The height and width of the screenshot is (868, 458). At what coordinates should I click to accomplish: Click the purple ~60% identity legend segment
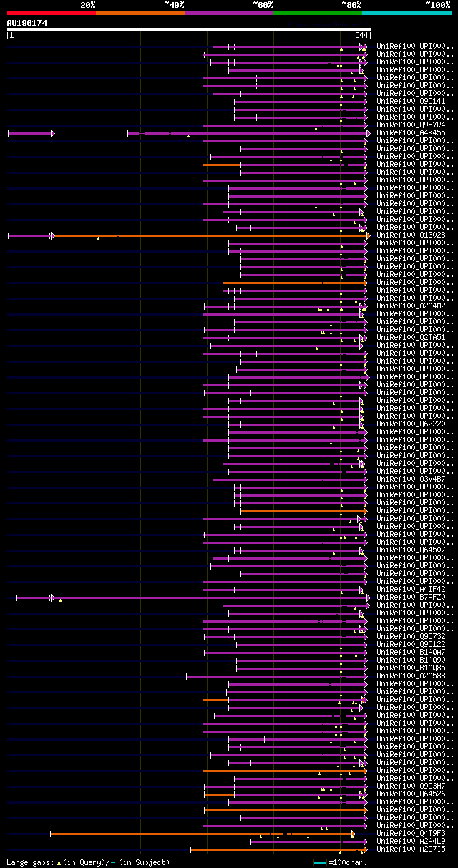(228, 13)
